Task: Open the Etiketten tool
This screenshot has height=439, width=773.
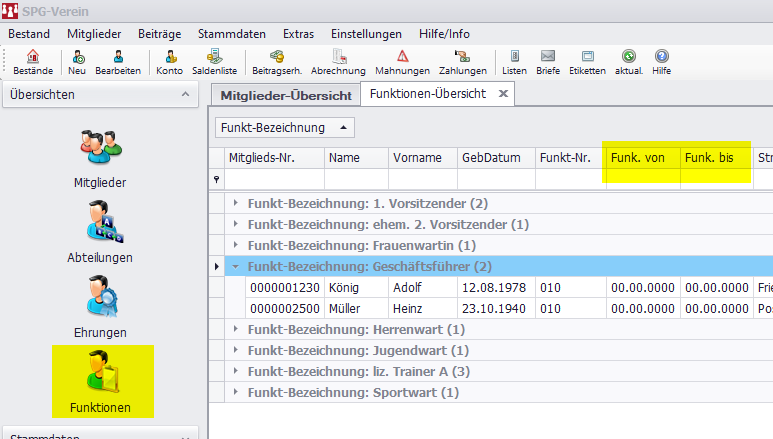Action: (587, 62)
